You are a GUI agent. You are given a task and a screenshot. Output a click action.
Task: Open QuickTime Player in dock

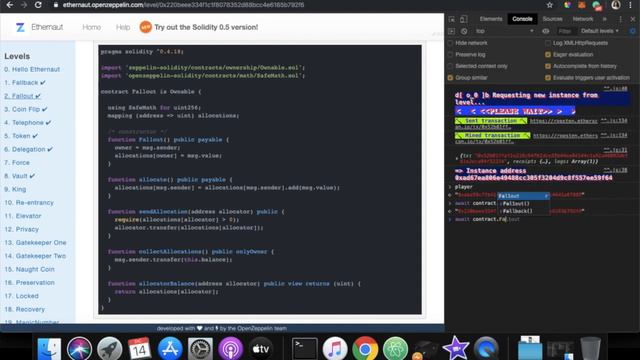coord(486,349)
